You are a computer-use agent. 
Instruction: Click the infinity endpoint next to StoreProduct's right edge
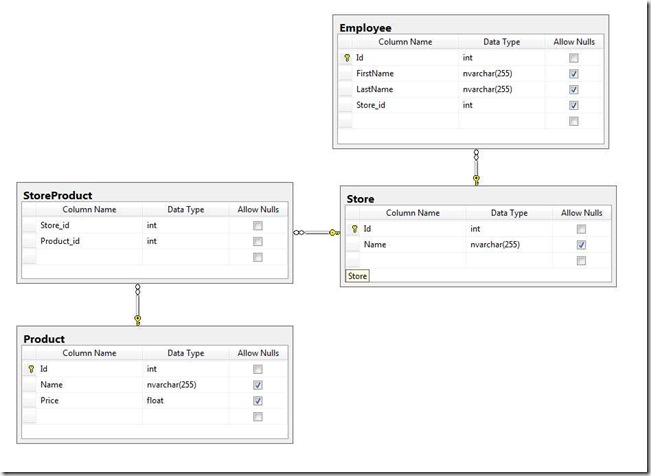point(299,233)
